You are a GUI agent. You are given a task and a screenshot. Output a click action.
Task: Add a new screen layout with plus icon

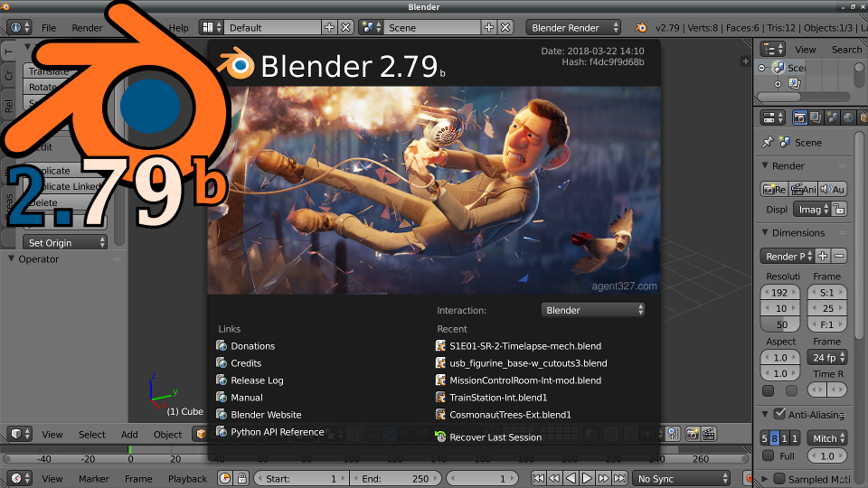coord(330,28)
